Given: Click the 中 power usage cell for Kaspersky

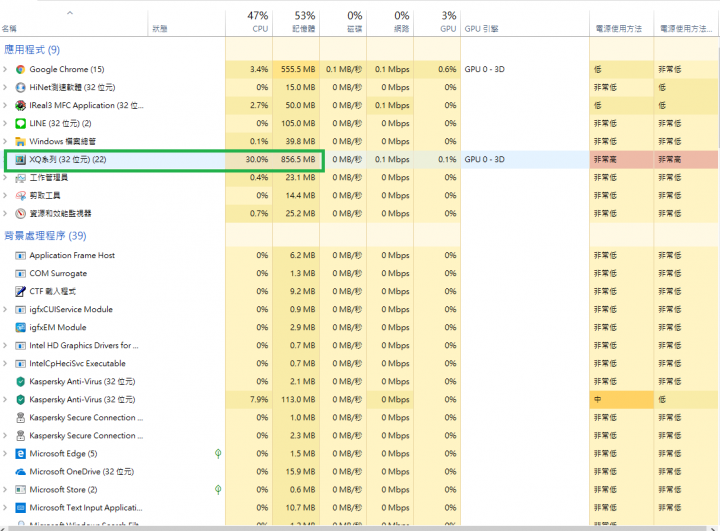Looking at the screenshot, I should pyautogui.click(x=621, y=400).
